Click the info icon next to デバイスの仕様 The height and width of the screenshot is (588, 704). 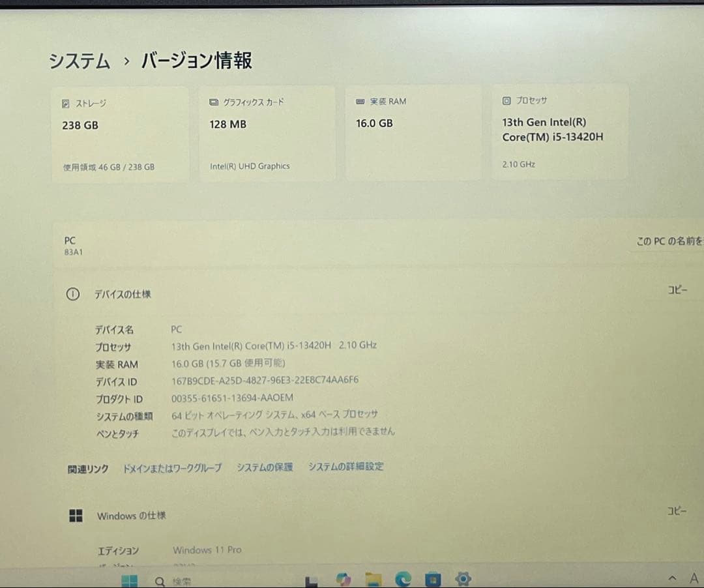tap(72, 294)
